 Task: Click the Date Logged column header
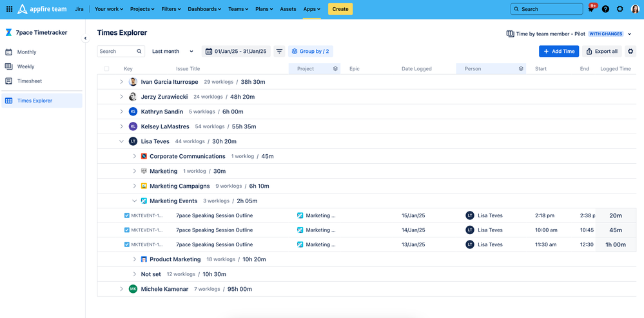416,69
